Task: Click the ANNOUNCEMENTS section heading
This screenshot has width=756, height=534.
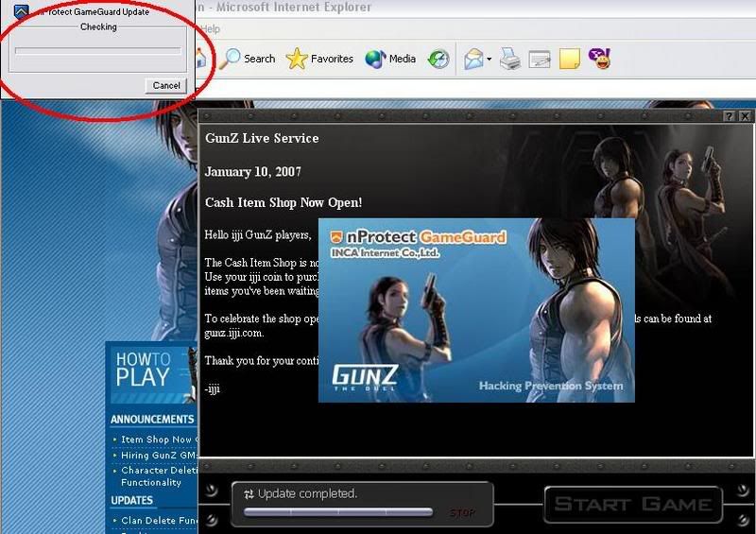Action: (152, 420)
